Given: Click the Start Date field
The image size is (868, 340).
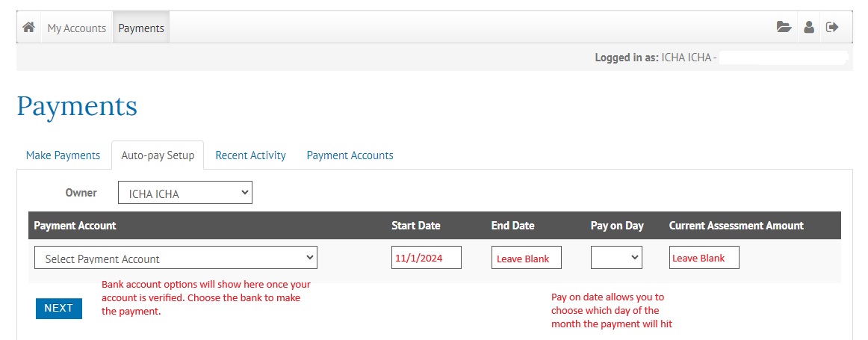Looking at the screenshot, I should pos(426,258).
